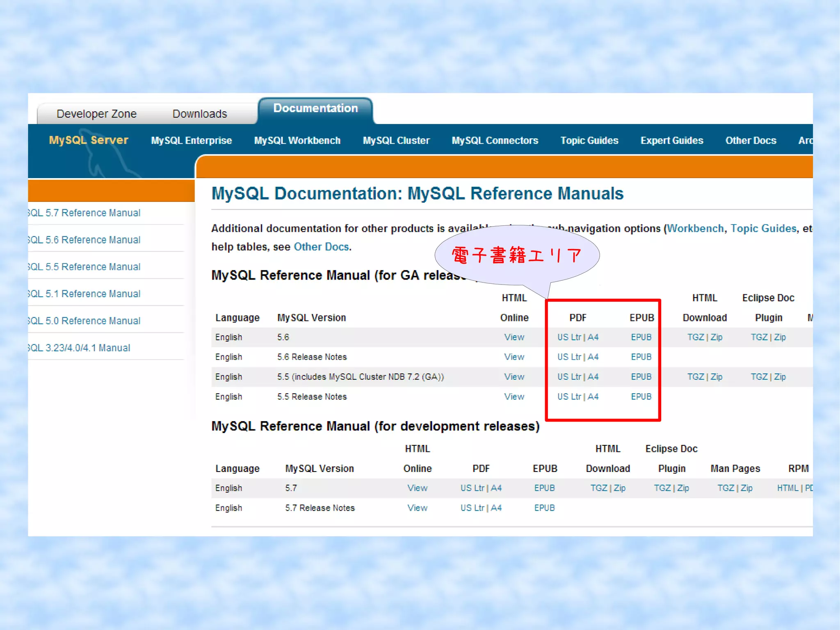Go to Developer Zone tab
The height and width of the screenshot is (630, 840).
click(x=96, y=114)
